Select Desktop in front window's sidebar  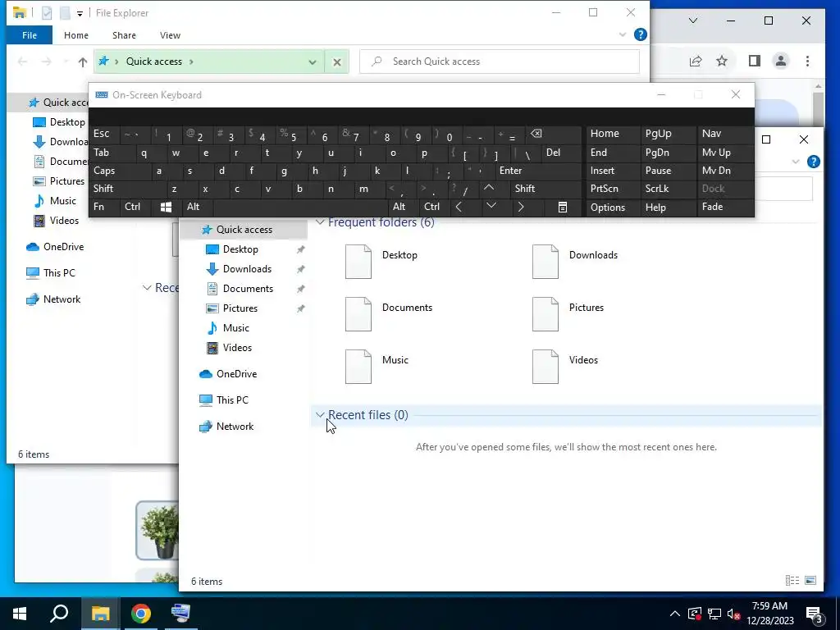coord(240,249)
